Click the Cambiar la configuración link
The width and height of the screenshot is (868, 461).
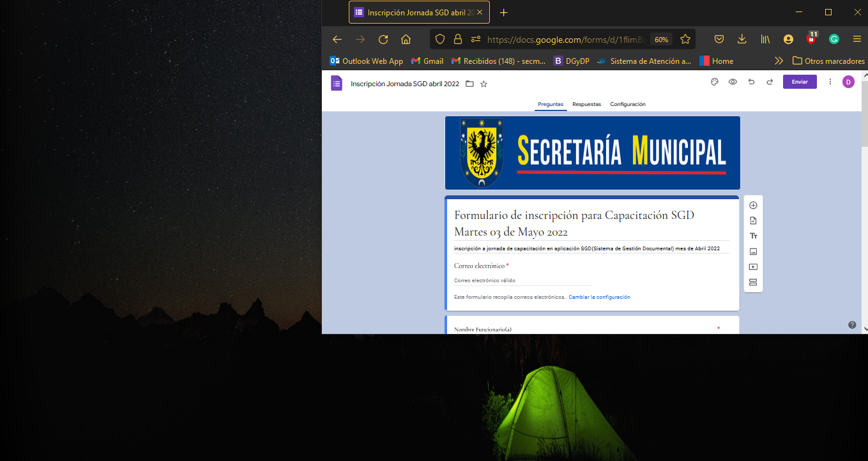click(x=599, y=297)
